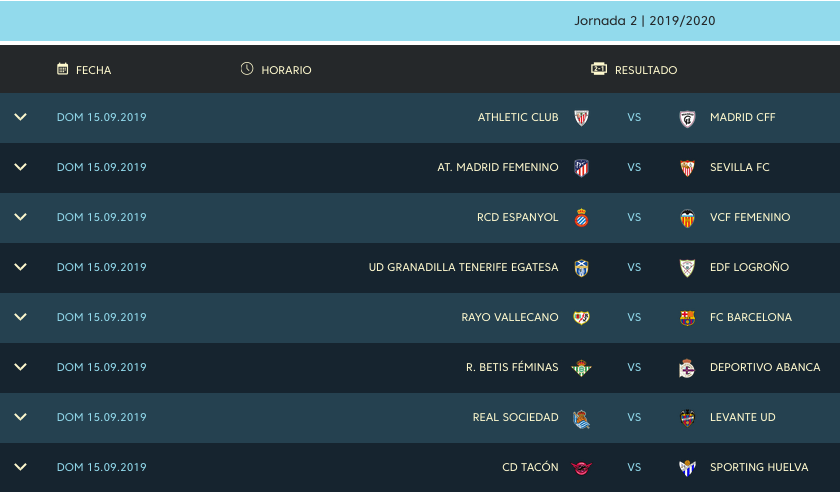Click VS in the Granadilla vs Logroño row
The image size is (840, 492).
(634, 267)
